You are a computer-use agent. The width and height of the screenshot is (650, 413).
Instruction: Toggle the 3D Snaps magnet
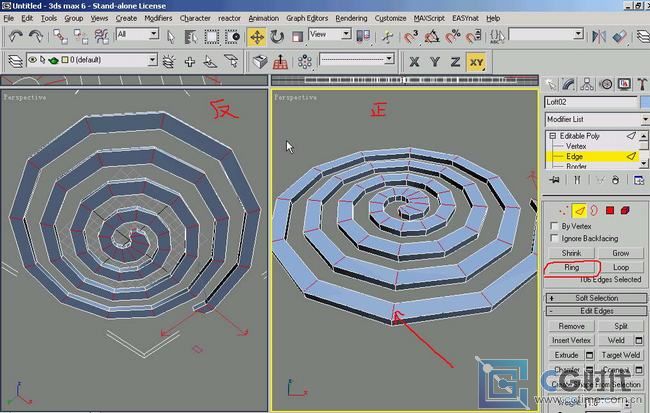click(x=411, y=36)
